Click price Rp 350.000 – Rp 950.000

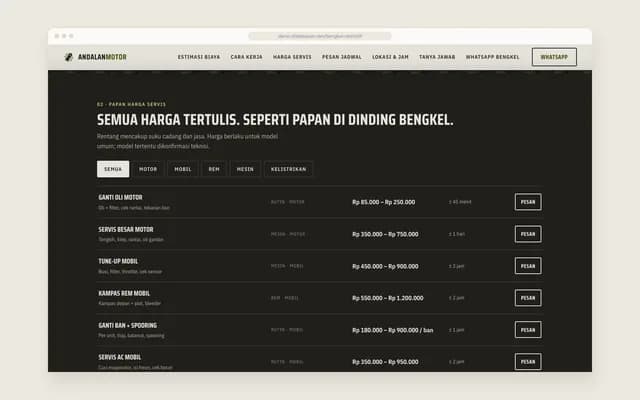385,362
